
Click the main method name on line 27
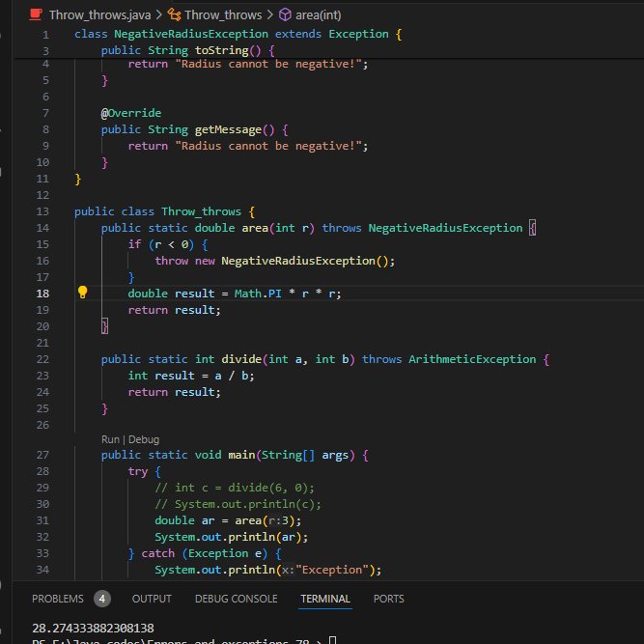click(241, 455)
